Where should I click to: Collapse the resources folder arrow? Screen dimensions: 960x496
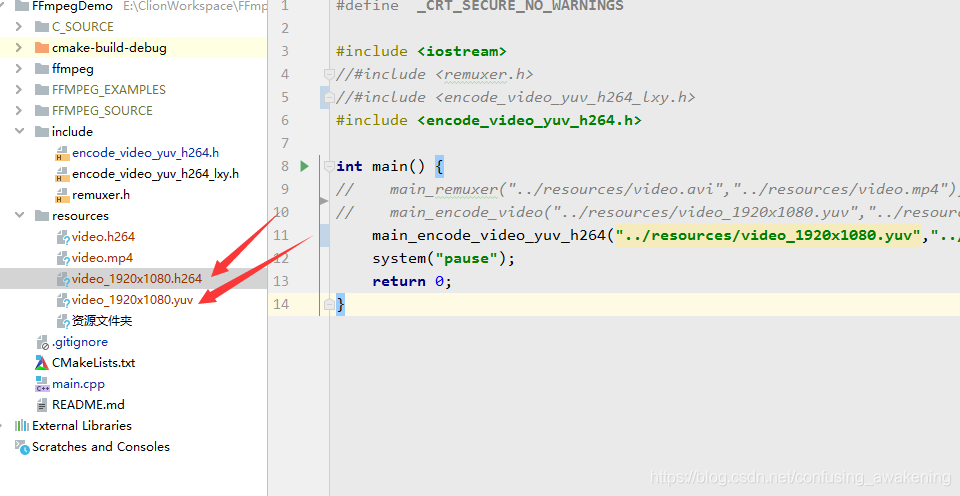click(20, 215)
